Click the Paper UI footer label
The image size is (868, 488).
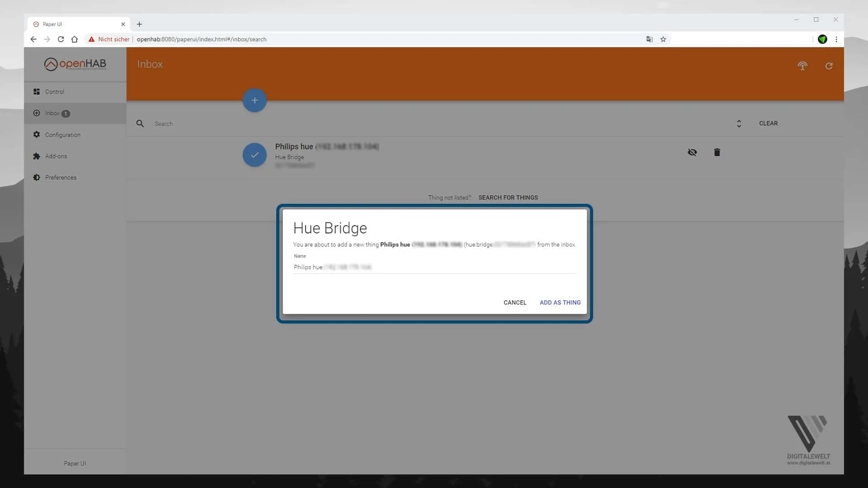click(75, 464)
